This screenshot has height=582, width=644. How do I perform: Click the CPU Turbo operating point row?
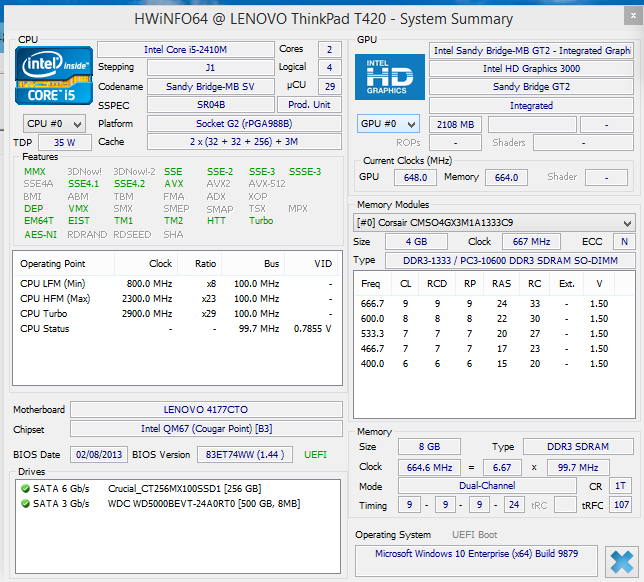175,314
